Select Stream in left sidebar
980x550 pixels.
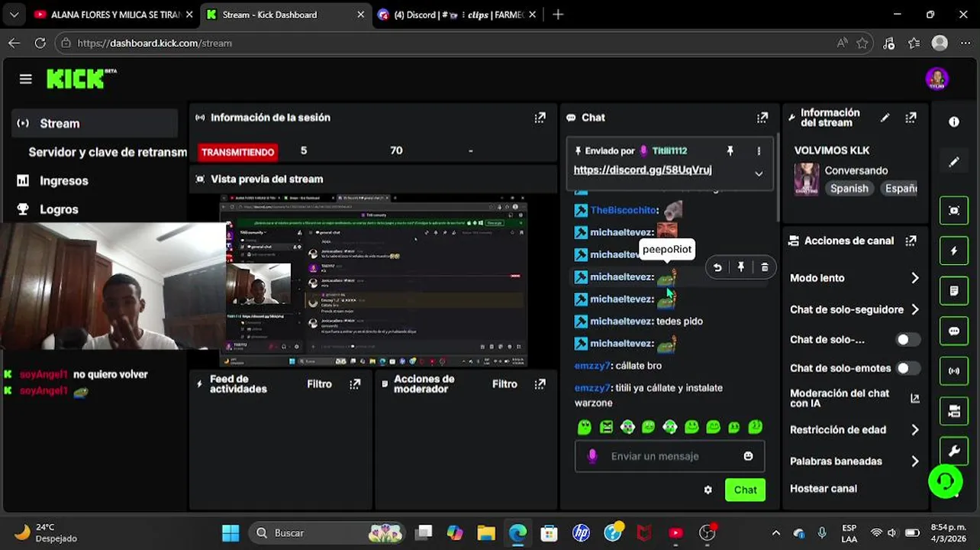coord(95,123)
